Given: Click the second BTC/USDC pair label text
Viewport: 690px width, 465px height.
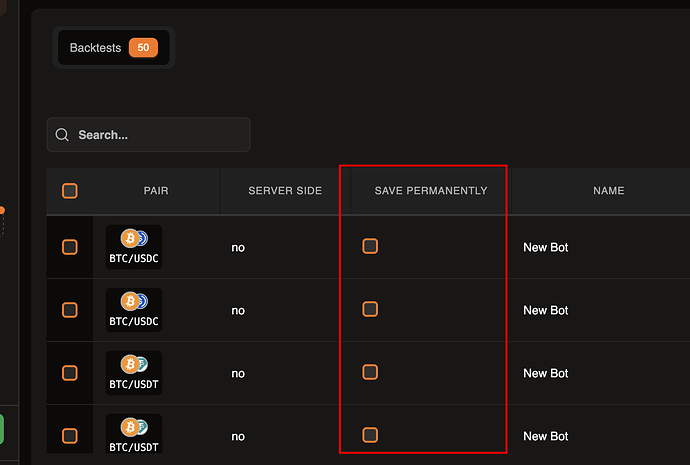Looking at the screenshot, I should click(134, 321).
